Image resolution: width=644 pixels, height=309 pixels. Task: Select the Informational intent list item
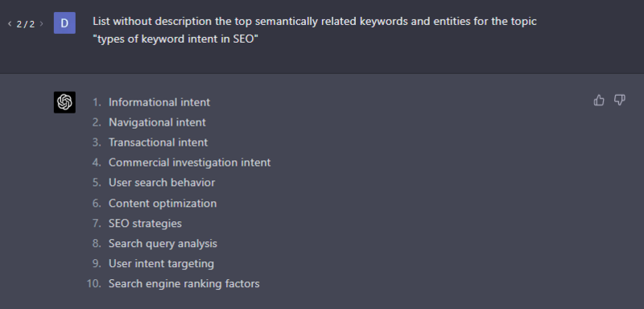(x=159, y=102)
